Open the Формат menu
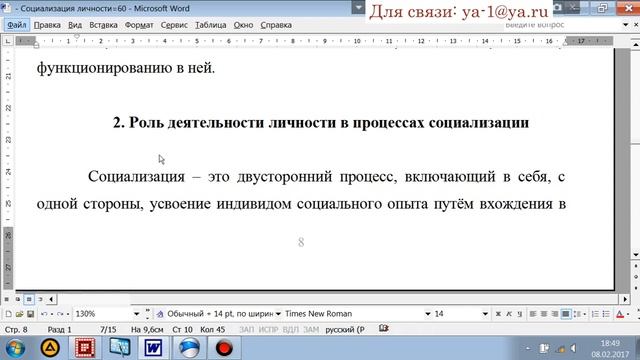Screen dimensions: 640x360 pyautogui.click(x=139, y=25)
